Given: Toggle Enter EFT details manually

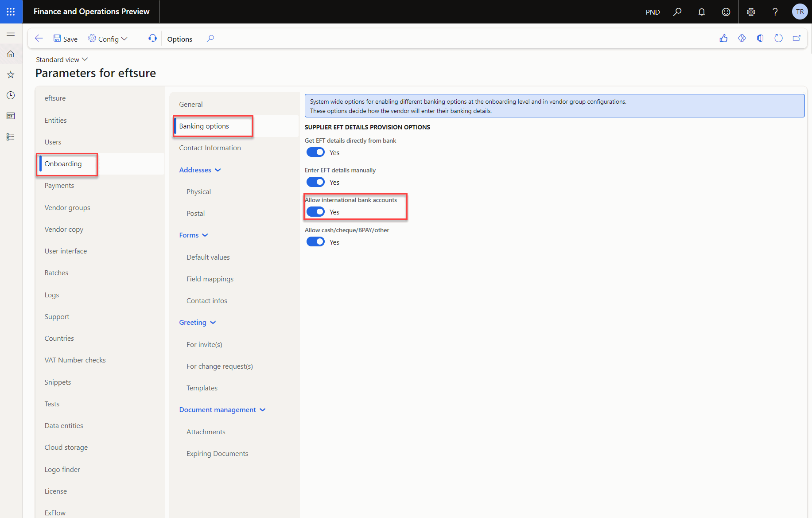Looking at the screenshot, I should coord(315,182).
